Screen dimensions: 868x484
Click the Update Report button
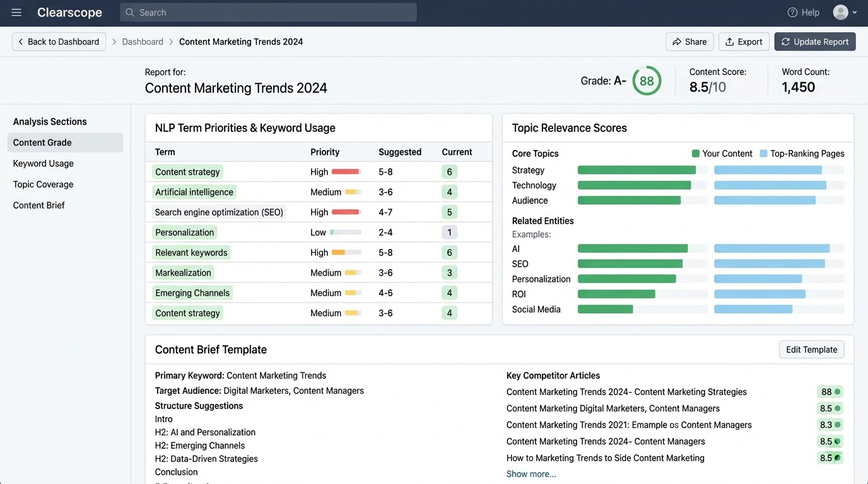(x=815, y=42)
